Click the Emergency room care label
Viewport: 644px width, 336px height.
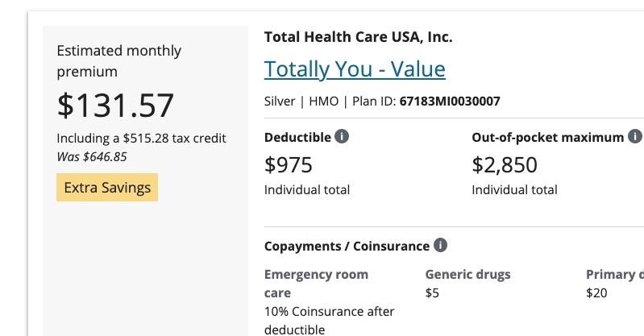[x=316, y=283]
